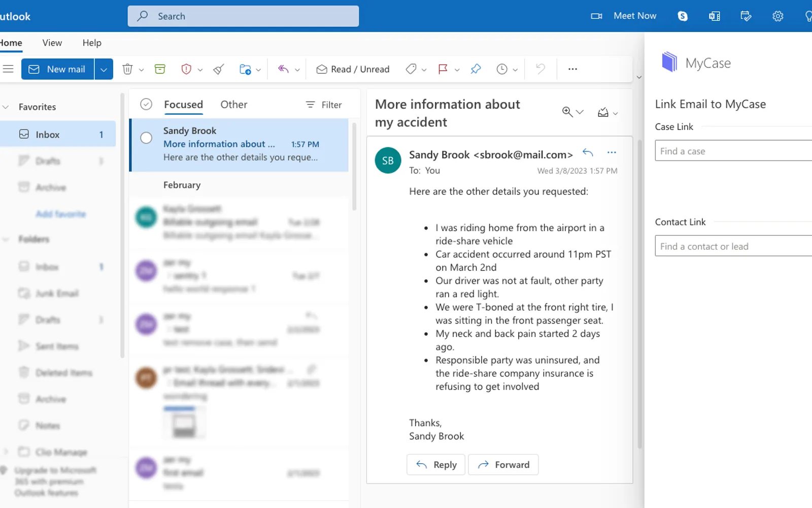812x508 pixels.
Task: Click the Forward button below the message
Action: (503, 464)
